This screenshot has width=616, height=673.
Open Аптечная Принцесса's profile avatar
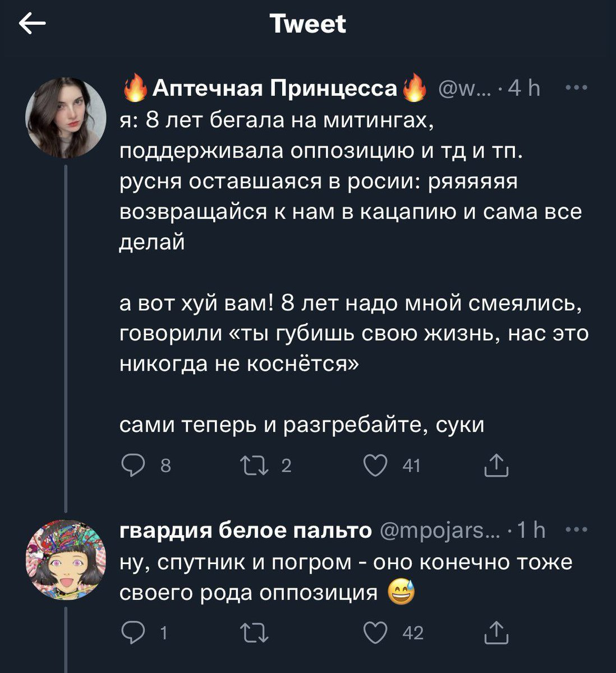[x=66, y=117]
